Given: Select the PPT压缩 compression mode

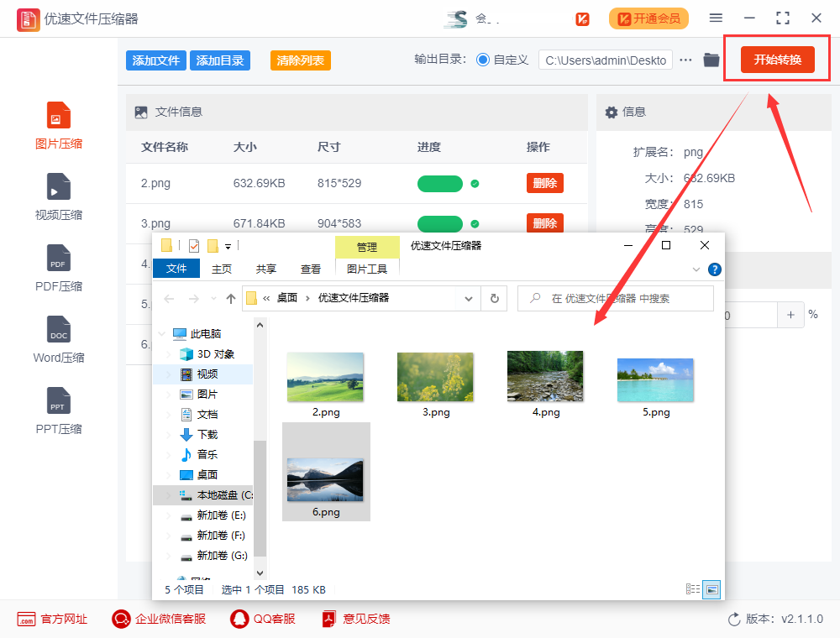Looking at the screenshot, I should point(59,411).
